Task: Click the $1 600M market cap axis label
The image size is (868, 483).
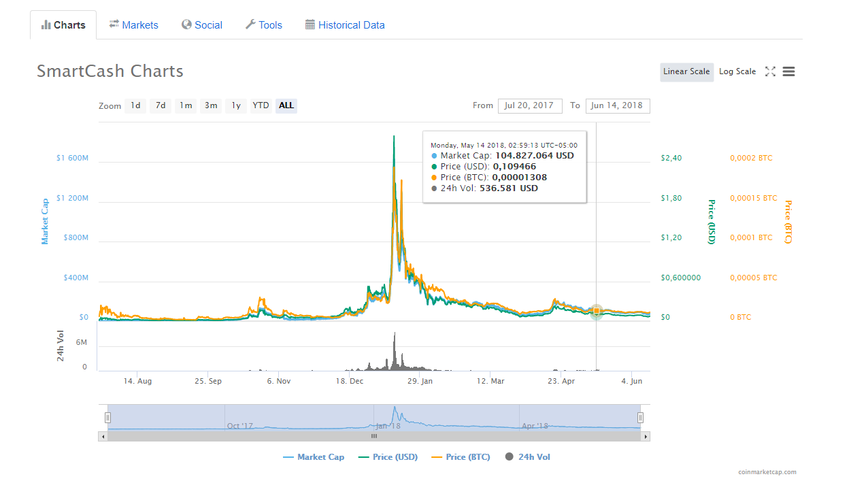Action: [72, 158]
